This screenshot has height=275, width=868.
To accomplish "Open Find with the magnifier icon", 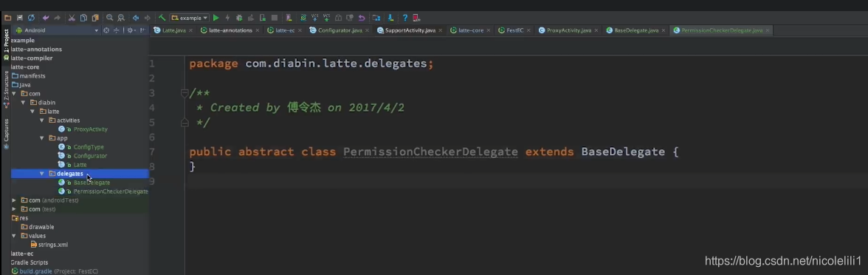I will point(109,18).
